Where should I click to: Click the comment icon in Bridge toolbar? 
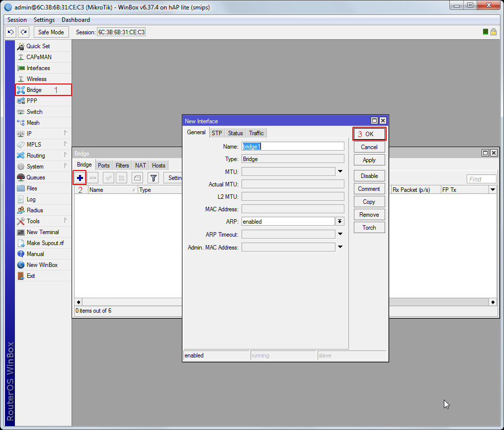pos(138,177)
